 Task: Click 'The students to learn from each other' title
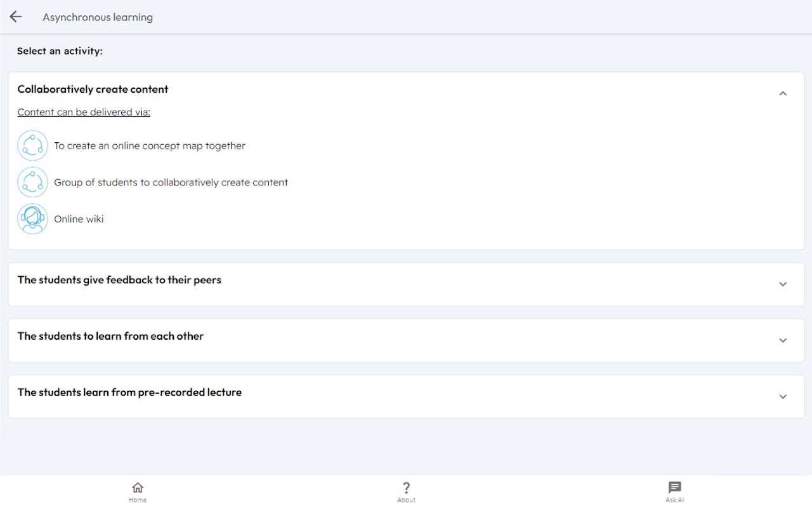tap(110, 337)
